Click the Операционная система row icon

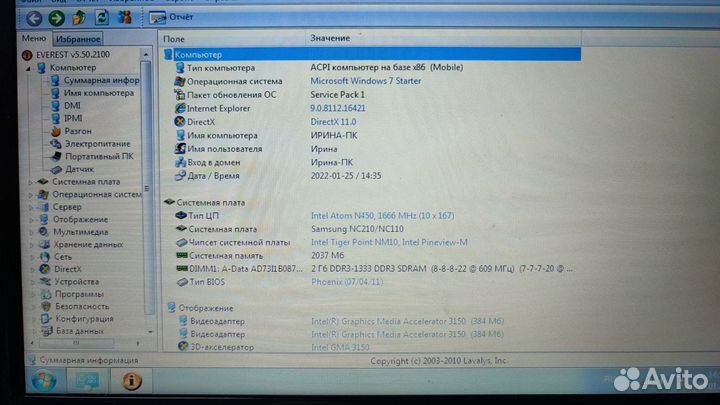tap(180, 81)
